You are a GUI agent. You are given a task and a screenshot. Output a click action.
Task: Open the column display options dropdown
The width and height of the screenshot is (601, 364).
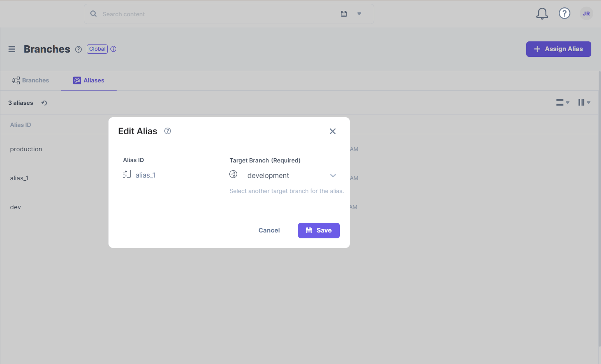tap(584, 102)
